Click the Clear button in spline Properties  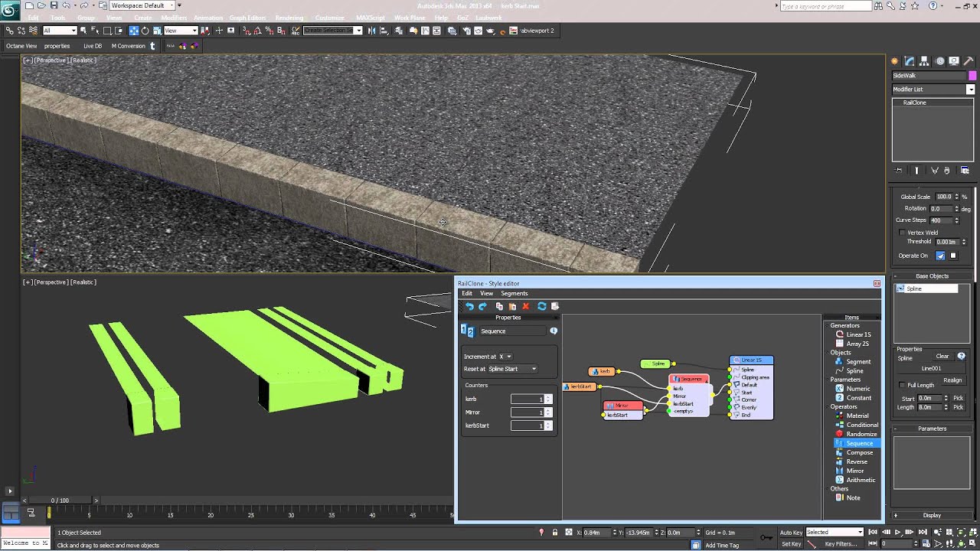(x=942, y=357)
